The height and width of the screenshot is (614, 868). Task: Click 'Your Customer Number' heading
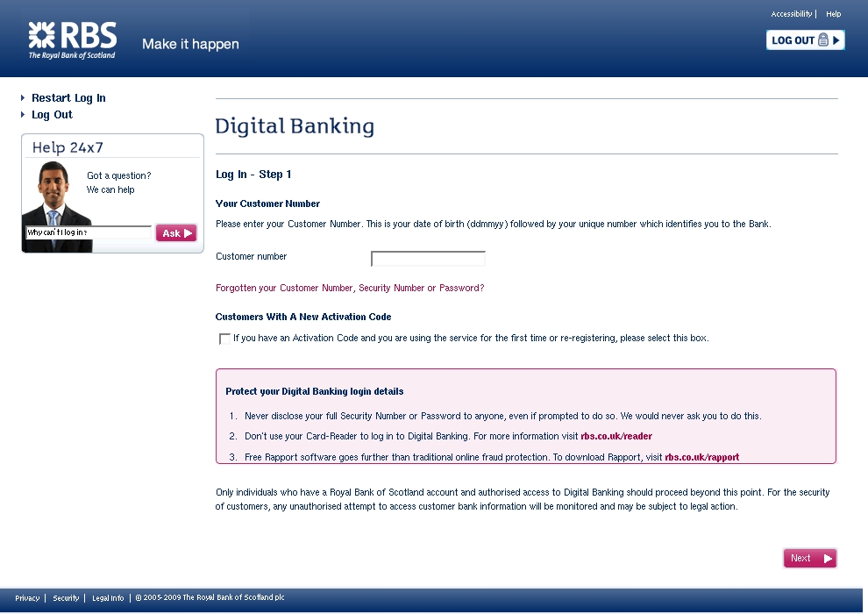[268, 203]
